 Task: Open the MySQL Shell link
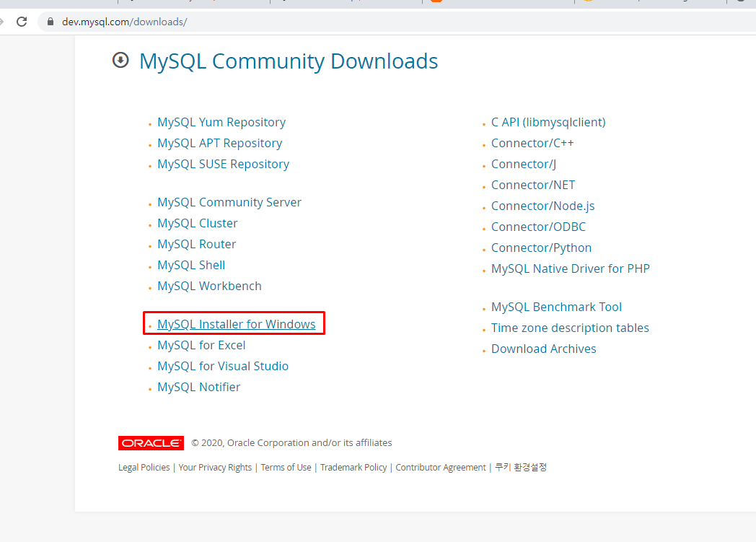[191, 265]
